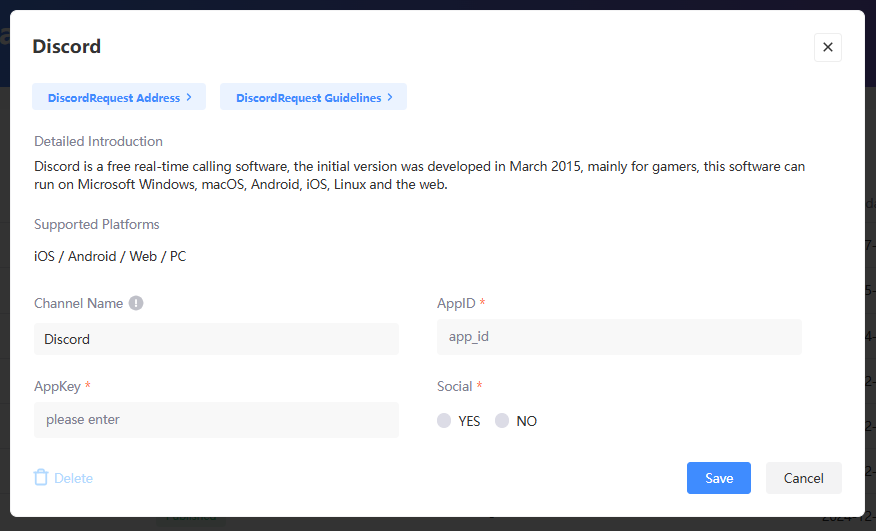Viewport: 876px width, 531px height.
Task: Click the Detailed Introduction heading
Action: pyautogui.click(x=98, y=141)
